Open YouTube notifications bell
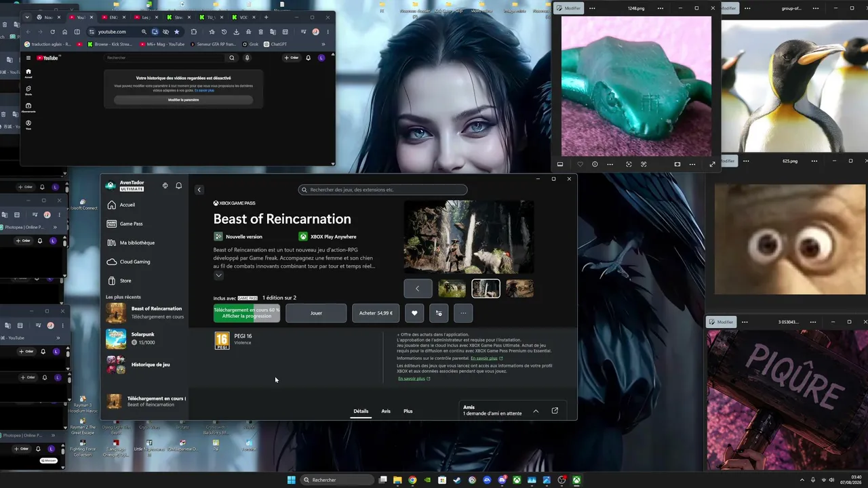This screenshot has width=868, height=488. (x=309, y=58)
